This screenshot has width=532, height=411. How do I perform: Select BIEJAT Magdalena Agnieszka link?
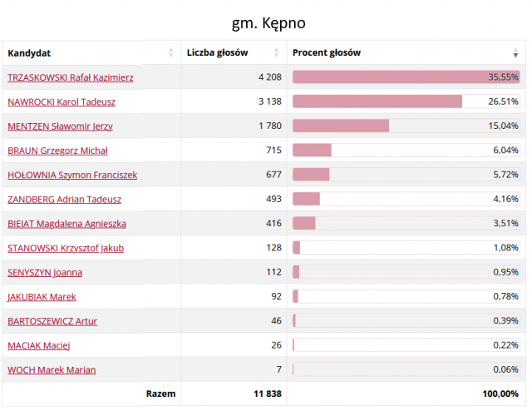[x=67, y=224]
